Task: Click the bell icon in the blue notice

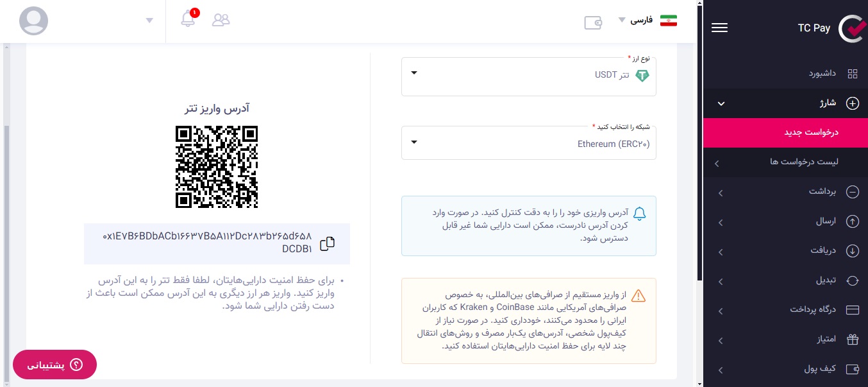Action: pyautogui.click(x=639, y=214)
